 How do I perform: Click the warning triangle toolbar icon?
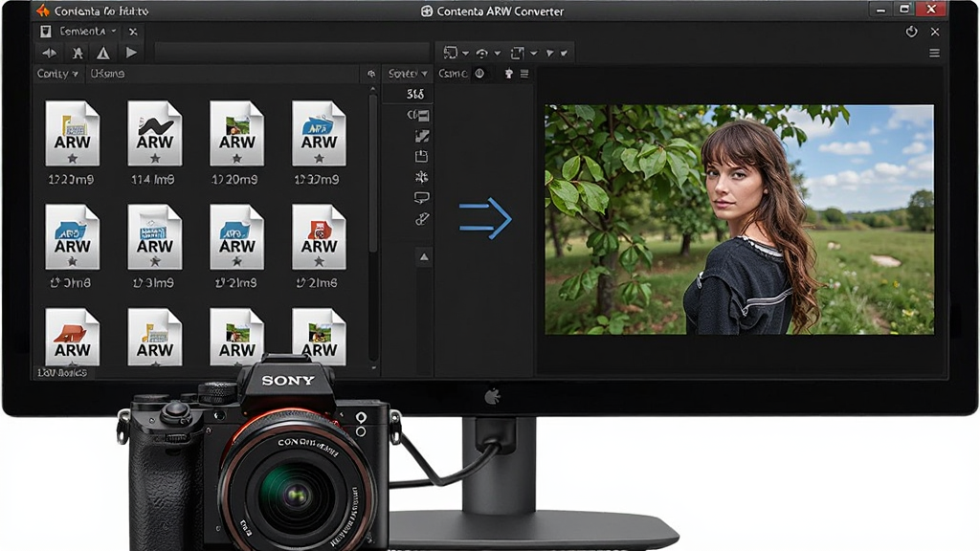pyautogui.click(x=103, y=54)
